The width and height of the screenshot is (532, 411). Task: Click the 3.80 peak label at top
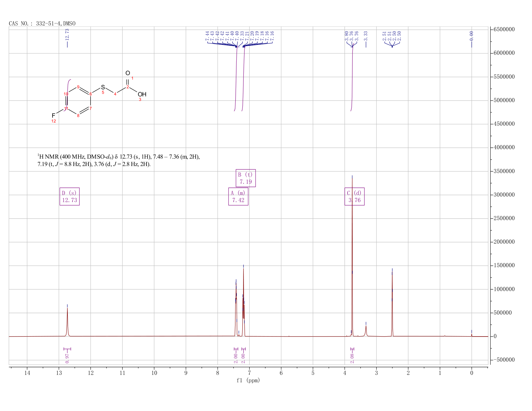click(x=347, y=36)
